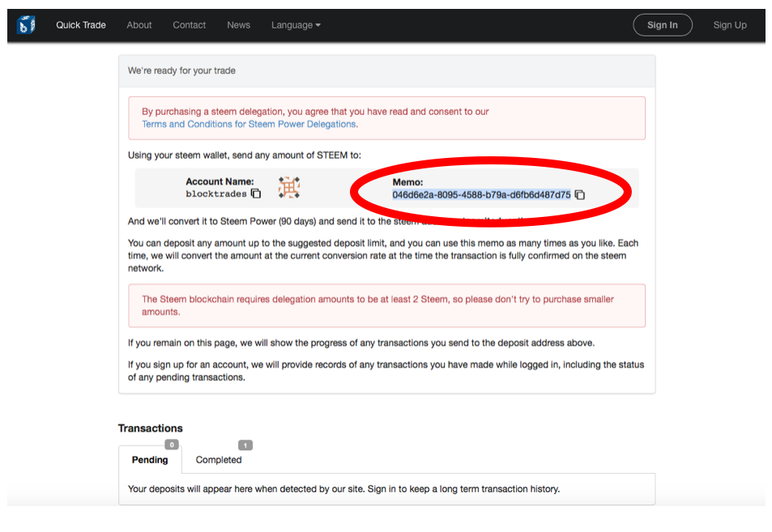This screenshot has width=772, height=532.
Task: Click the Completed tab count badge
Action: click(x=245, y=445)
